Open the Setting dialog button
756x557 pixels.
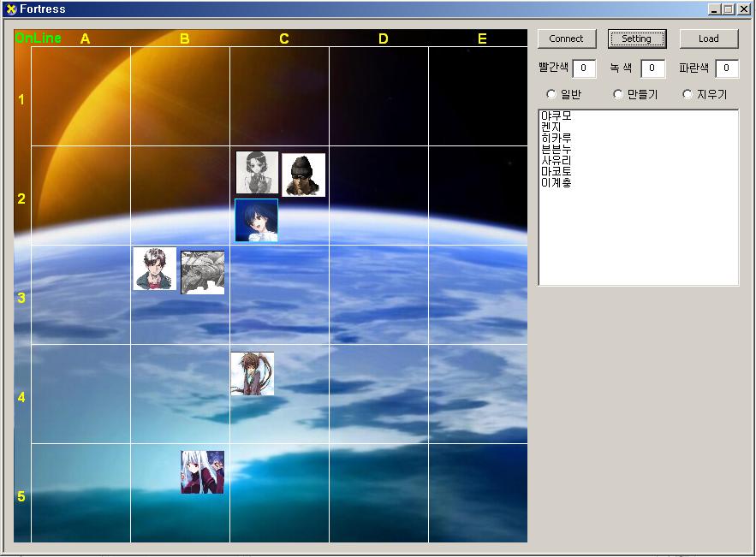point(636,39)
